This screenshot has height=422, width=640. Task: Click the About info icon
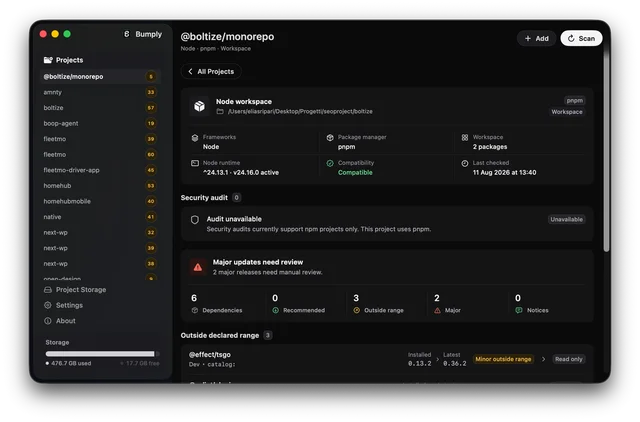(x=48, y=321)
